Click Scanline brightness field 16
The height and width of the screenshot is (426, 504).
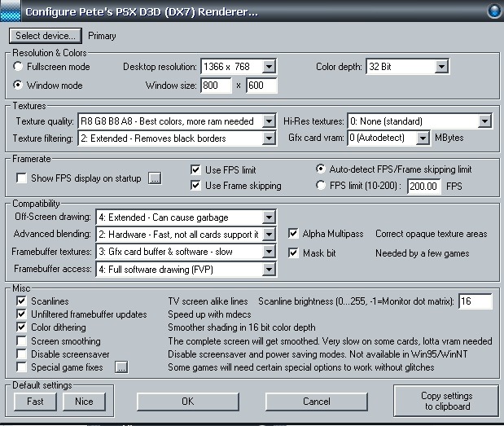(x=475, y=301)
